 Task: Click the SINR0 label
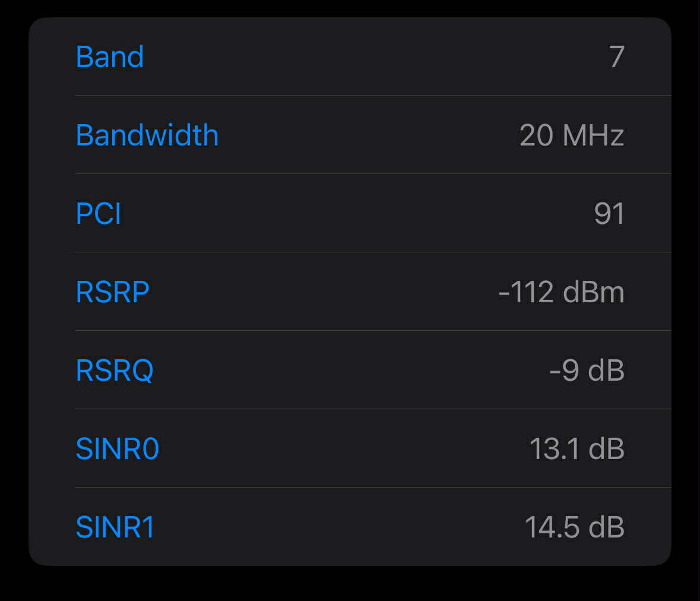point(118,449)
